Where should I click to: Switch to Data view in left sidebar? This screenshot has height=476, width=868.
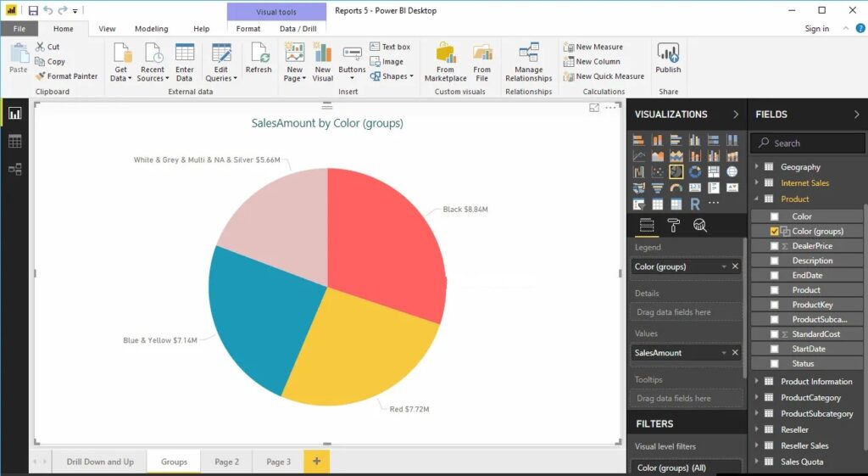coord(15,142)
